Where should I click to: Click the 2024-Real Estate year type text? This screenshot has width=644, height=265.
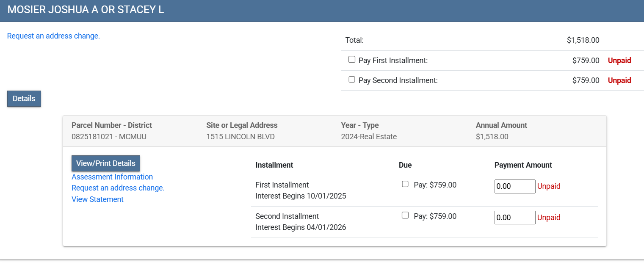[369, 137]
